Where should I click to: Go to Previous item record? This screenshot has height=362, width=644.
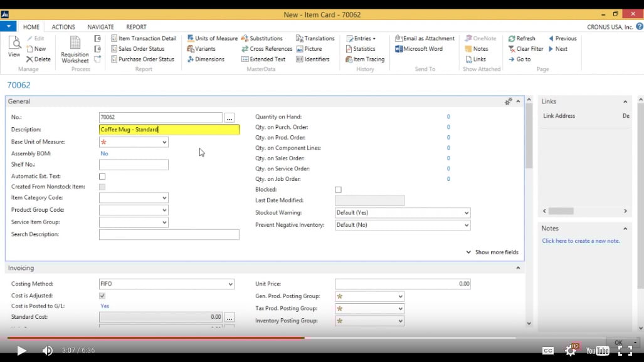click(562, 38)
